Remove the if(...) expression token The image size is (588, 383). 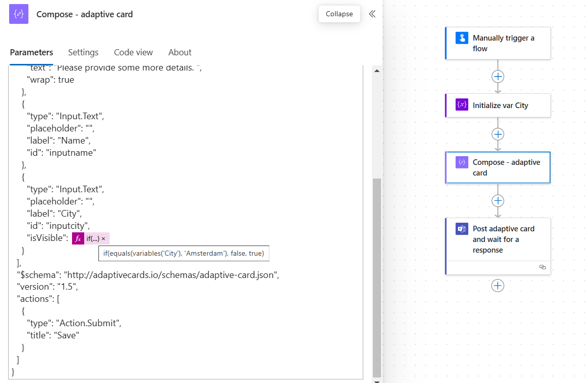coord(103,238)
